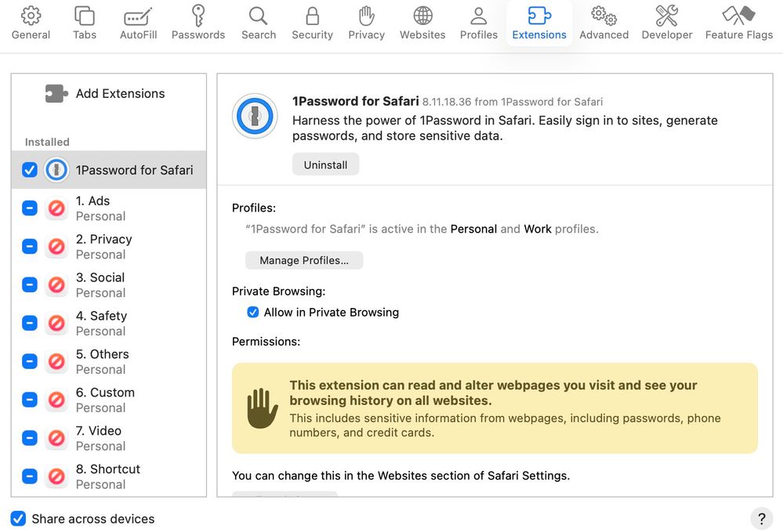Uncheck the 1Password for Safari extension checkbox

30,170
